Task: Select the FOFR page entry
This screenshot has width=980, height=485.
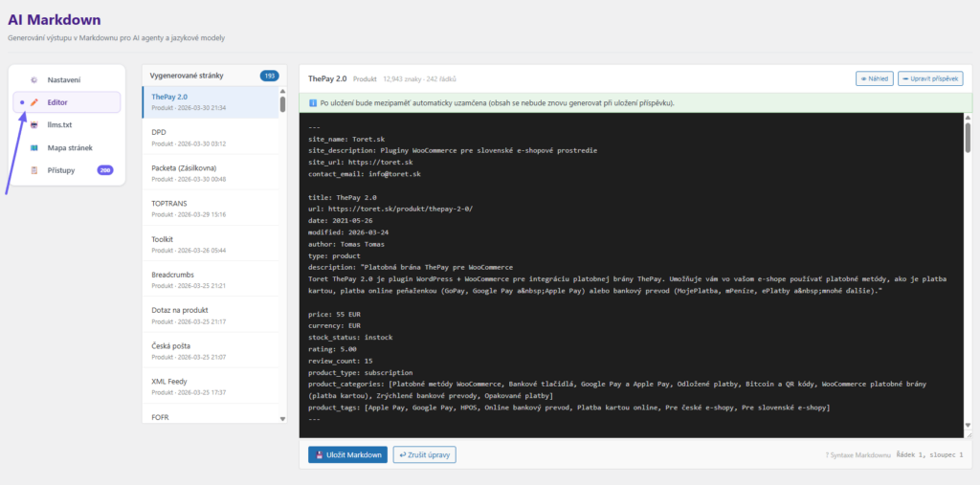Action: coord(211,414)
